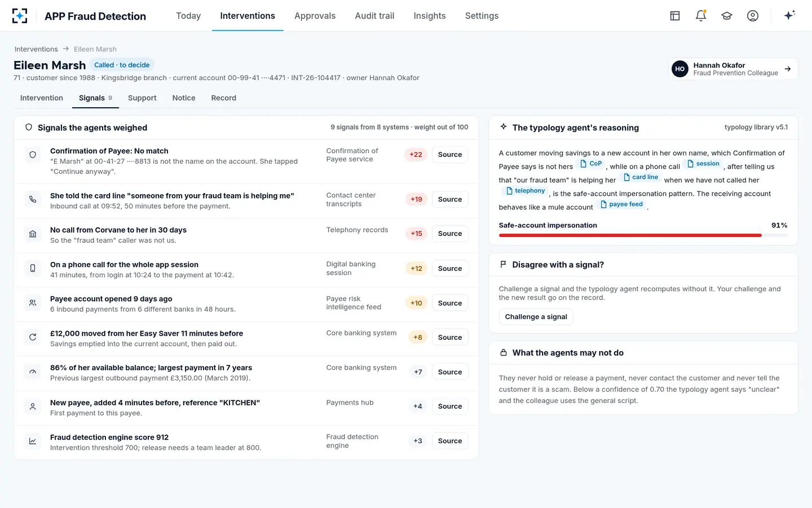Open the graduation cap learning icon
This screenshot has height=508, width=812.
point(727,16)
